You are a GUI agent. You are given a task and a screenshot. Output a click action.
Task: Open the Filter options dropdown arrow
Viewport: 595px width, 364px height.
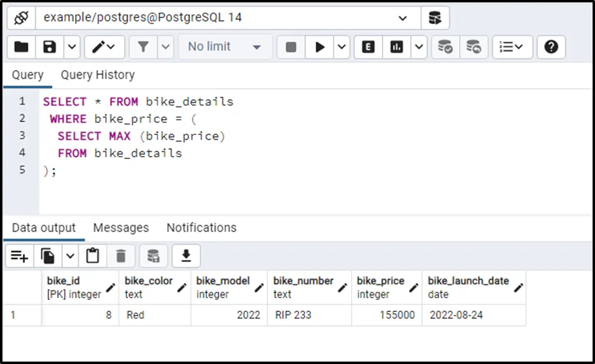tap(166, 47)
